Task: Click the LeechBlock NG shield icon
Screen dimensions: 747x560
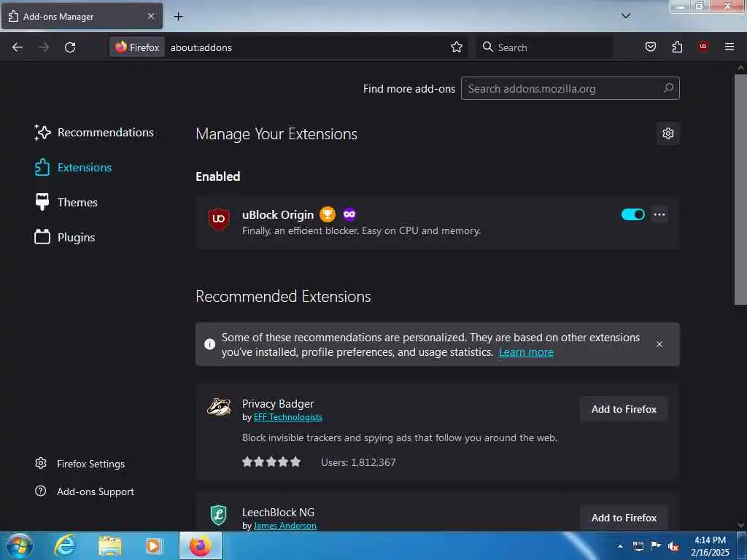Action: 219,516
